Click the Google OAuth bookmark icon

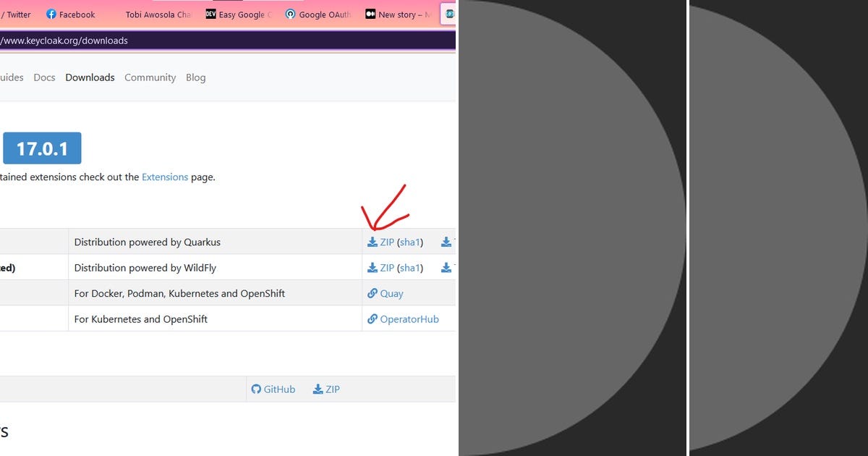[x=290, y=14]
